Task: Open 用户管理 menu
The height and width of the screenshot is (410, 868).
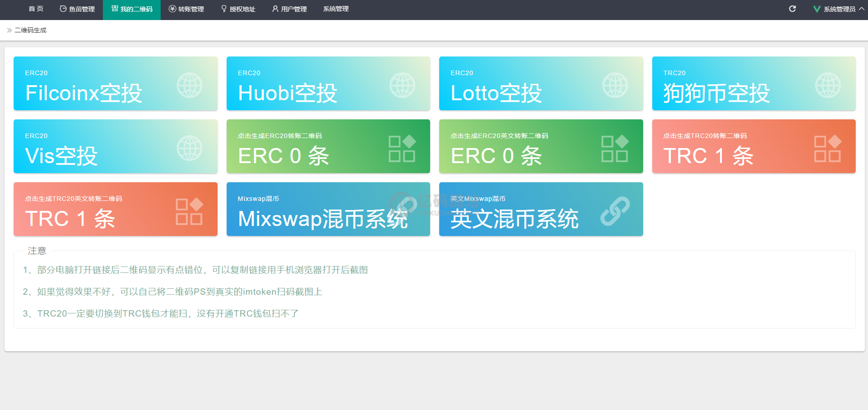Action: 289,9
